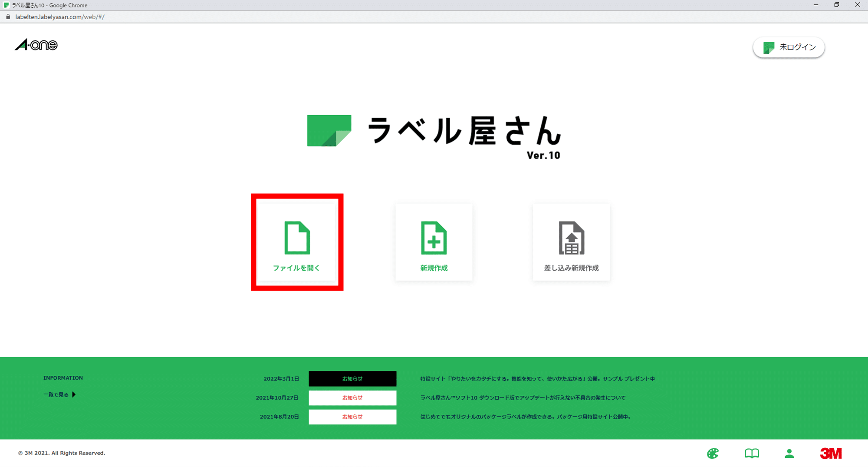Viewport: 868px width, 467px height.
Task: Click the 2021年10月27日 date text
Action: point(277,398)
